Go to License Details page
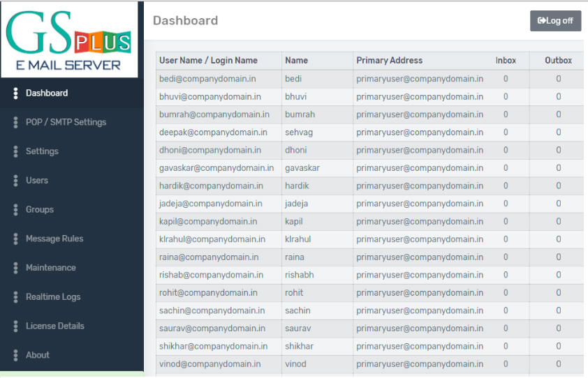Image resolution: width=588 pixels, height=378 pixels. 54,326
